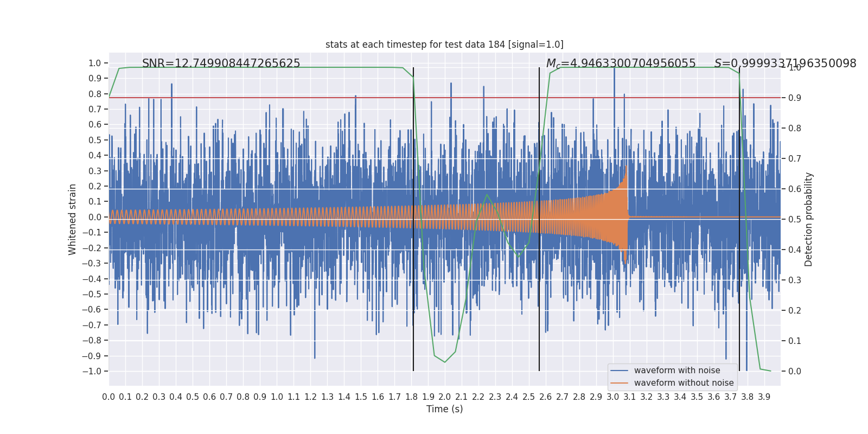Click the SNR=12.749908447265625 annotation
868x434 pixels.
point(221,63)
